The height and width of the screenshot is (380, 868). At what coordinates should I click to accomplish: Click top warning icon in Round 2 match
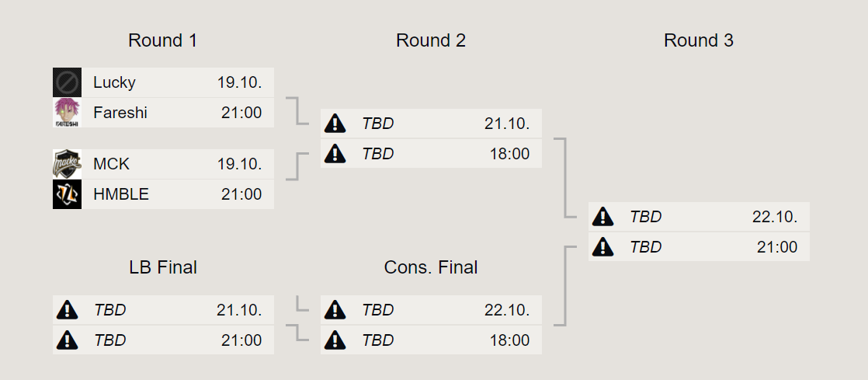pos(335,124)
